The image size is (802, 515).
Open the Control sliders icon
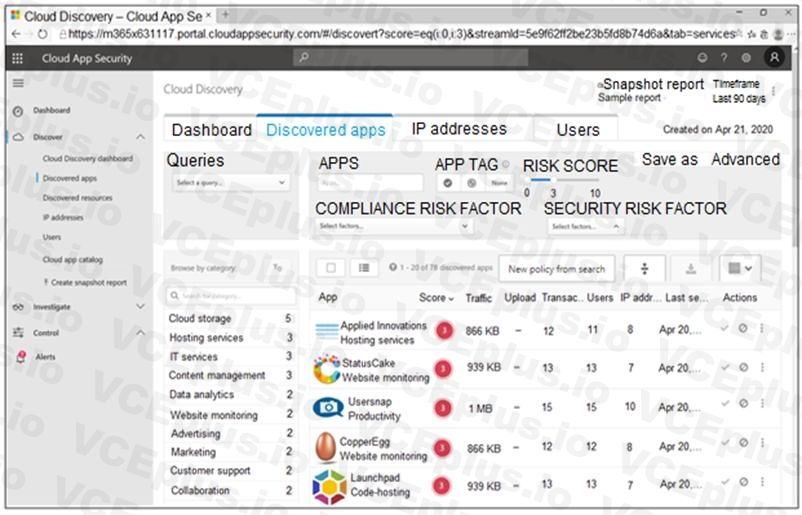(18, 333)
